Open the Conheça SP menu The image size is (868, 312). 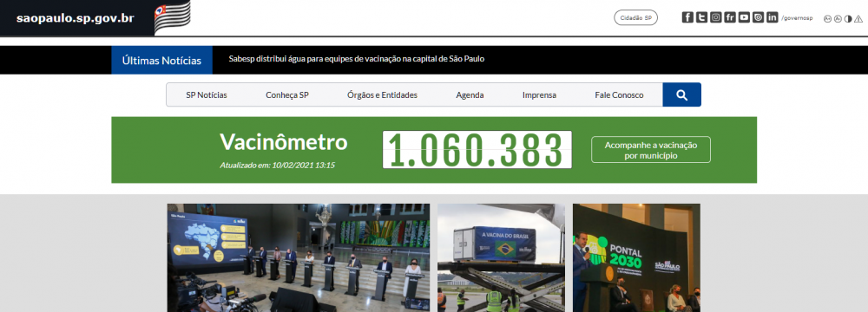click(x=287, y=94)
